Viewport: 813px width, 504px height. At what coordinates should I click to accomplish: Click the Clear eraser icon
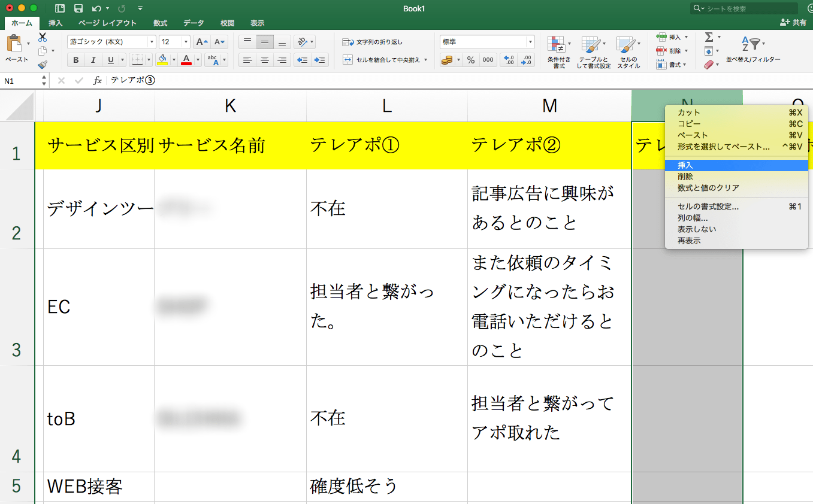click(709, 64)
